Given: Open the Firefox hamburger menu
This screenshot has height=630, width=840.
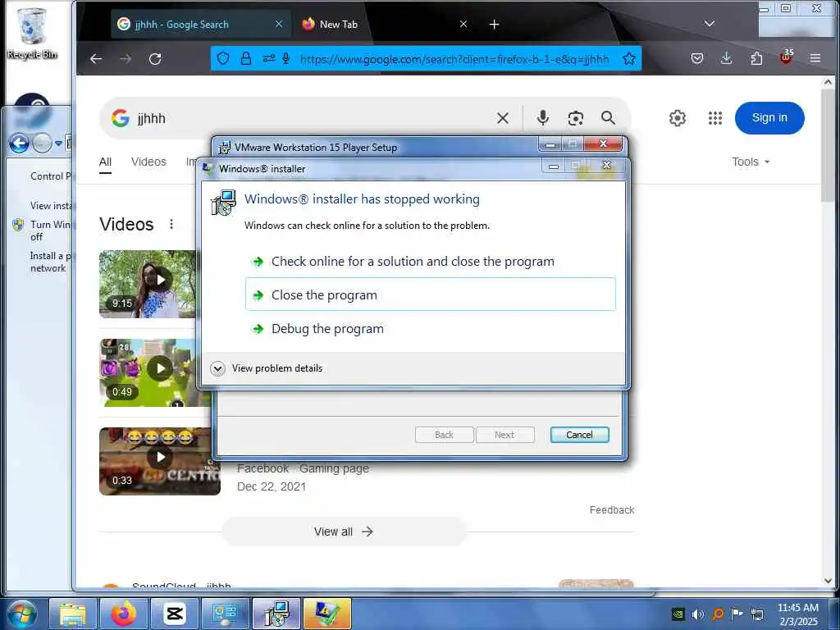Looking at the screenshot, I should pos(815,58).
